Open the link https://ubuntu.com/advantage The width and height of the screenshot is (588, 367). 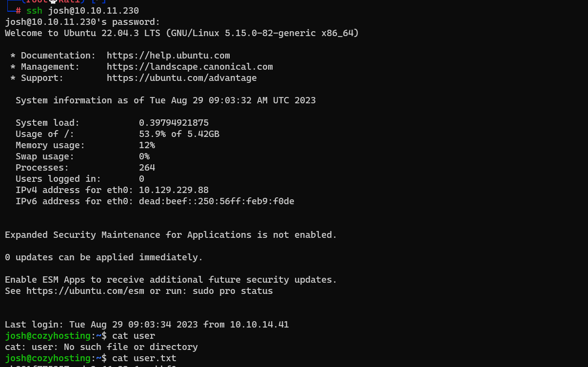click(x=181, y=77)
